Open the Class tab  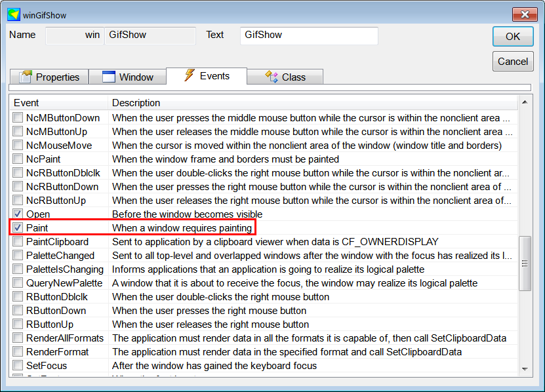tap(285, 77)
